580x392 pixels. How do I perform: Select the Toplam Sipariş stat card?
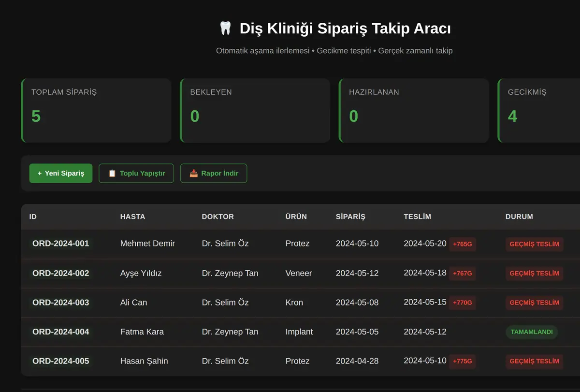[96, 111]
